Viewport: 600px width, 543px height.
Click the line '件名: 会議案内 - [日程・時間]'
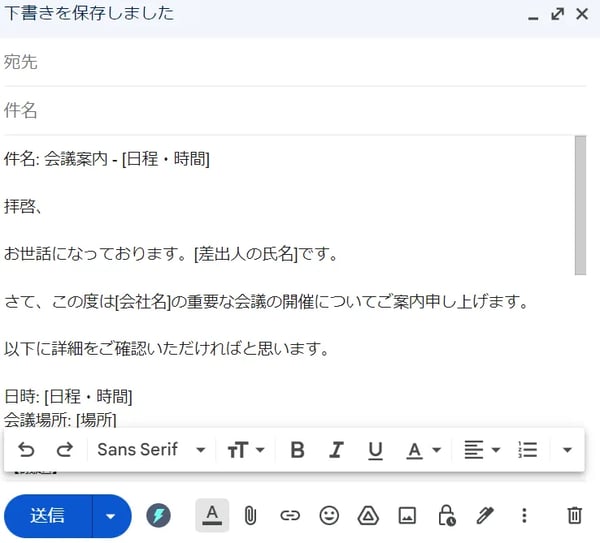click(107, 159)
